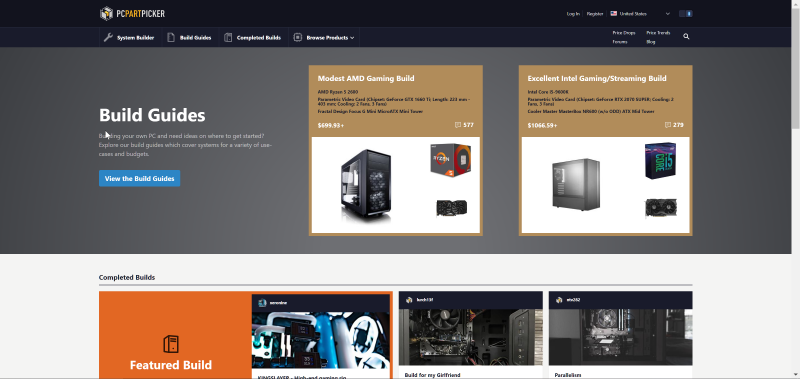
Task: Click the user avatar on the Parallelism card
Action: 559,300
